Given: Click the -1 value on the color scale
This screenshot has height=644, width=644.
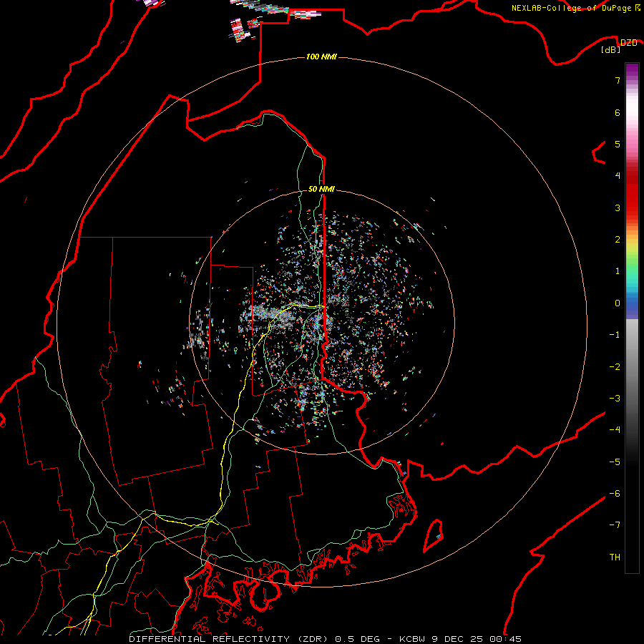Looking at the screenshot, I should 615,335.
